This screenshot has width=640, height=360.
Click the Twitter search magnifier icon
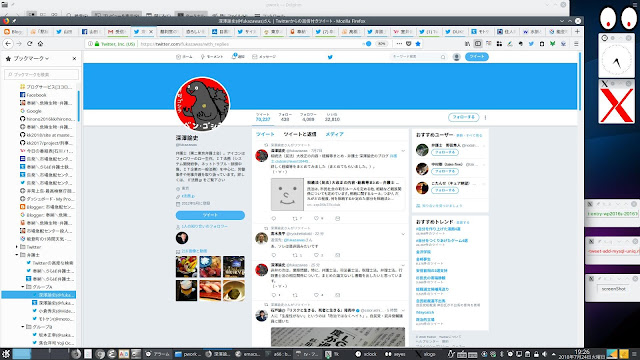443,57
